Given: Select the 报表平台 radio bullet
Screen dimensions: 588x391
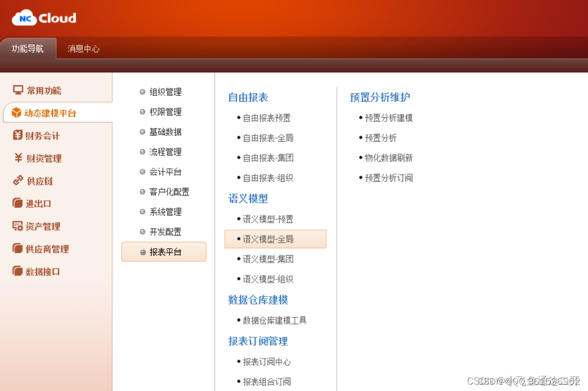Looking at the screenshot, I should pos(142,251).
